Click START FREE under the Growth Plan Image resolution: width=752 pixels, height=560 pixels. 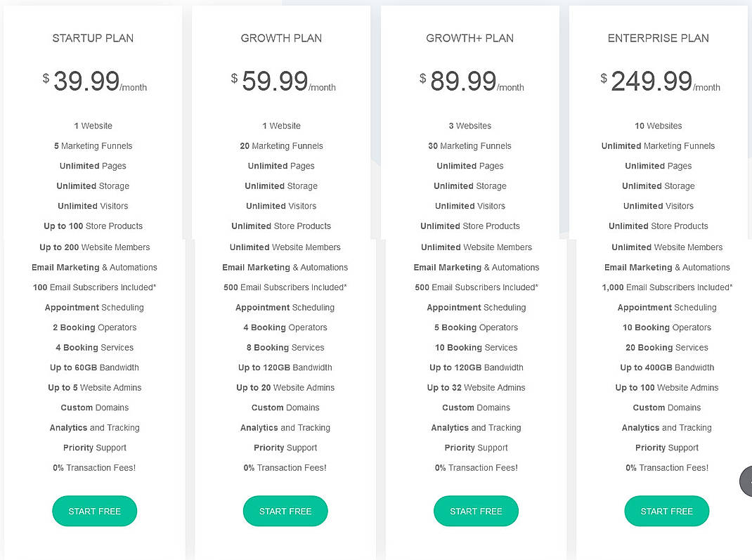pyautogui.click(x=285, y=511)
